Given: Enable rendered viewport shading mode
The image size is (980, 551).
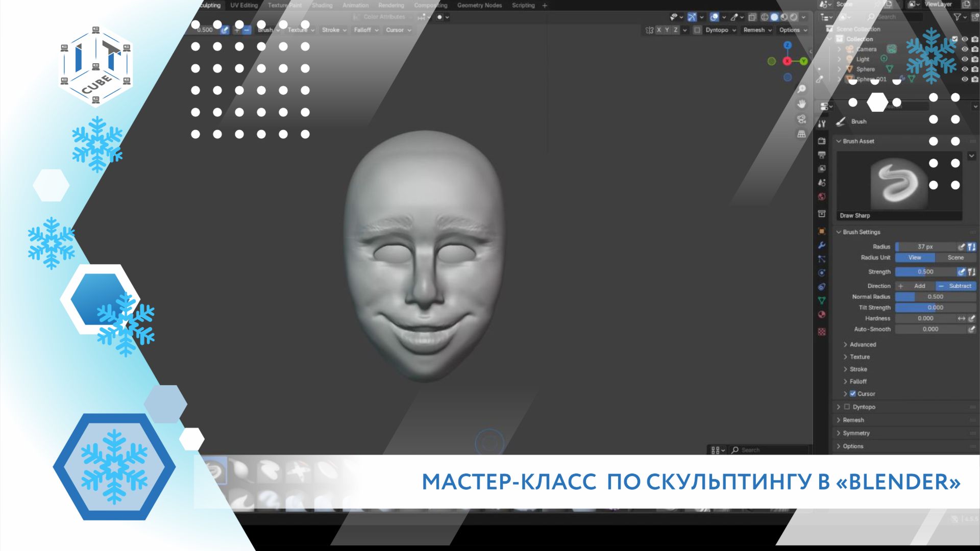Looking at the screenshot, I should pyautogui.click(x=794, y=17).
